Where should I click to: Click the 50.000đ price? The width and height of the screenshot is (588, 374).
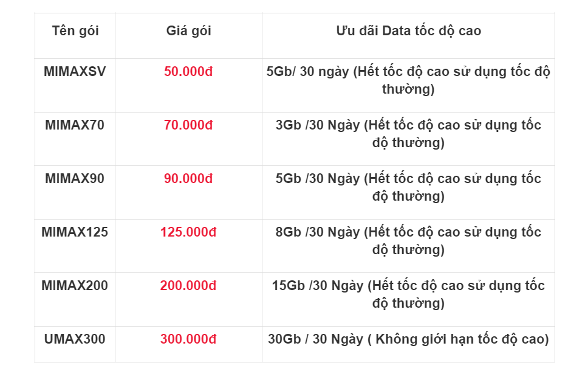(x=188, y=72)
